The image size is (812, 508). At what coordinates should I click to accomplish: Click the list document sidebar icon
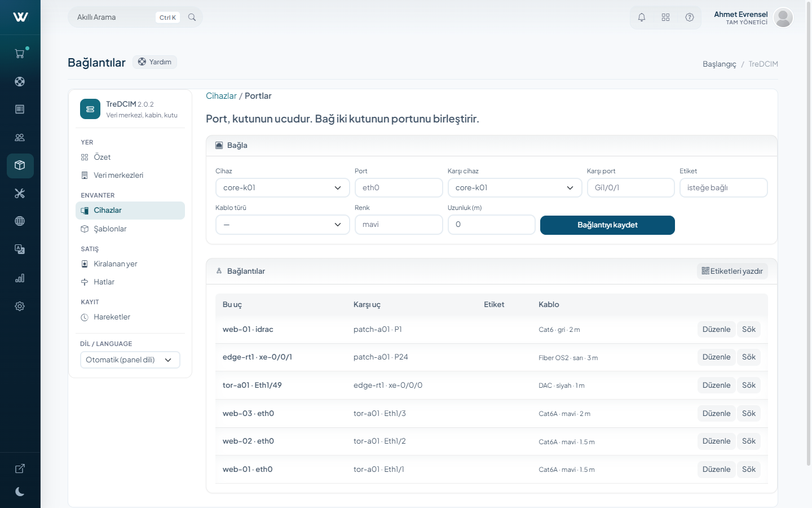[20, 109]
